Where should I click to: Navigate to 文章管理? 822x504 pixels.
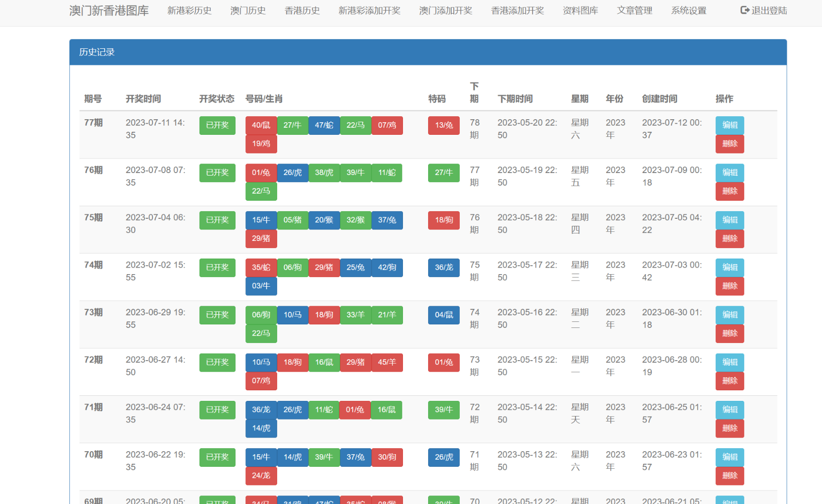pyautogui.click(x=634, y=11)
